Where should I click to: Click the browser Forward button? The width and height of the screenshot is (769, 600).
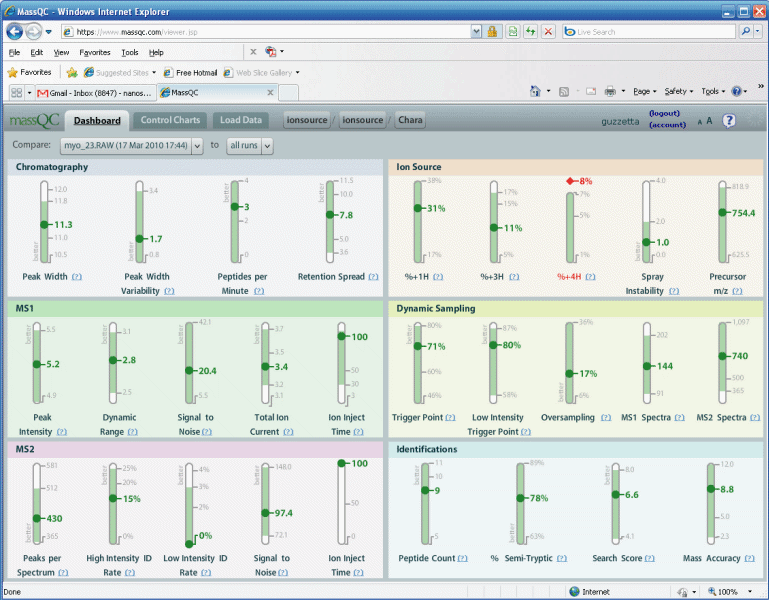(x=33, y=32)
